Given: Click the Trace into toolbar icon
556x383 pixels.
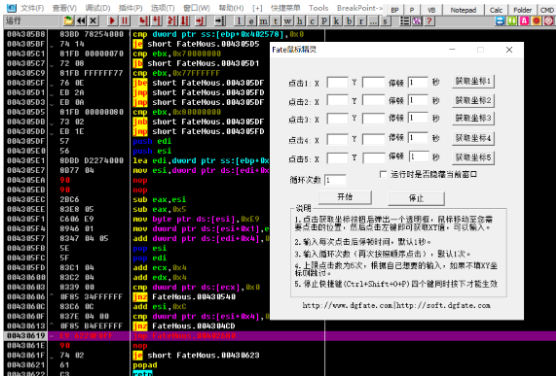Looking at the screenshot, I should tap(171, 21).
